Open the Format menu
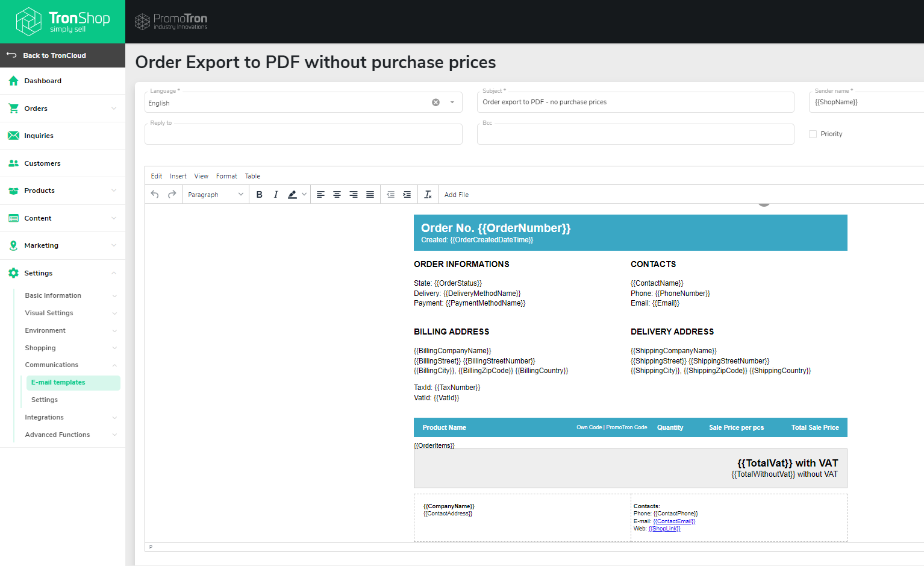The width and height of the screenshot is (924, 566). pos(226,176)
